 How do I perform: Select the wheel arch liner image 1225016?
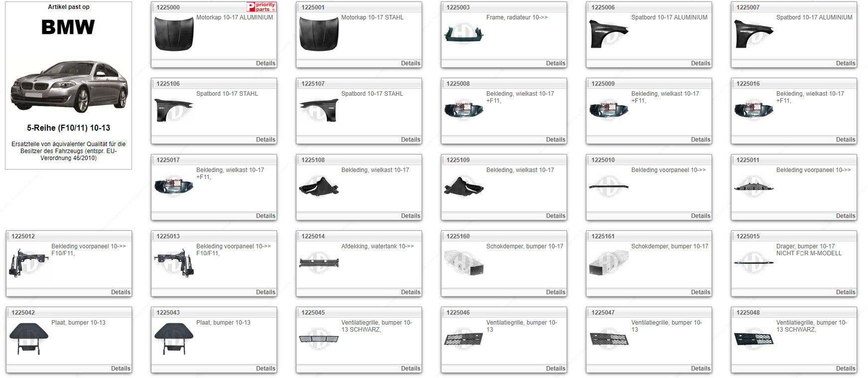[x=754, y=110]
